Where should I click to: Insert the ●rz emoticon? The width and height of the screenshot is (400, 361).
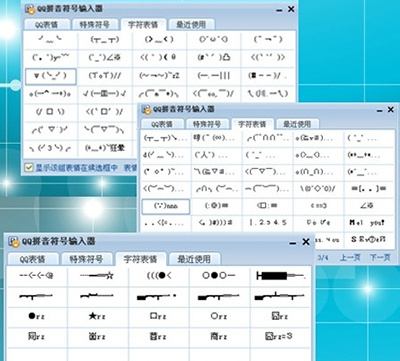pos(36,316)
